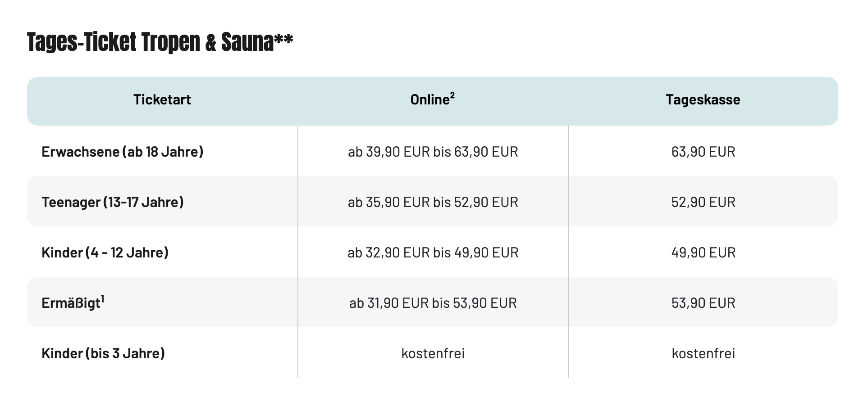Click kostenfrei in the Tageskasse column
The image size is (868, 397).
click(703, 353)
